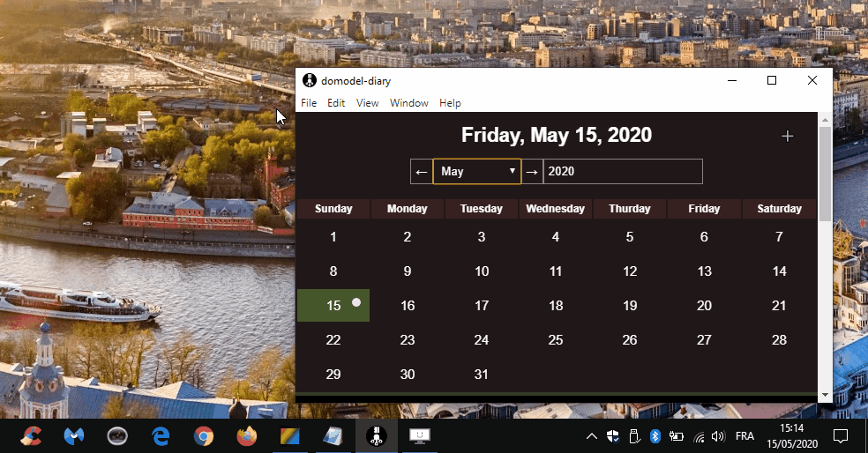
Task: Select day 12 in calendar
Action: point(630,271)
